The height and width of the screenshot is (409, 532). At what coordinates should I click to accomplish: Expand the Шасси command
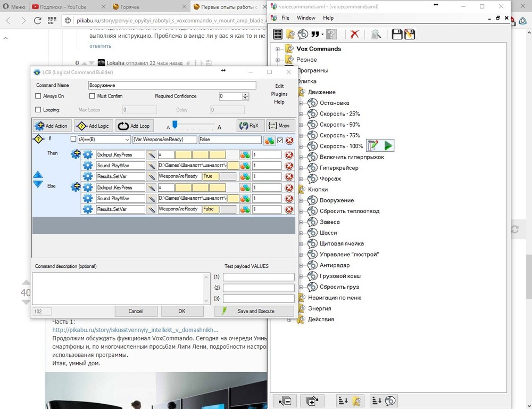(301, 233)
